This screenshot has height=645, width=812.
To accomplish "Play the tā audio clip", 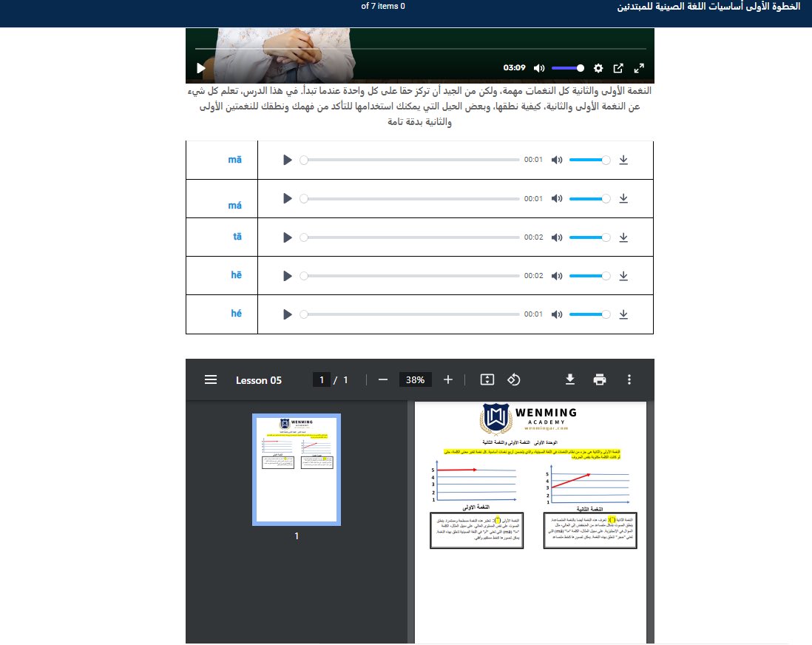I will (x=288, y=237).
